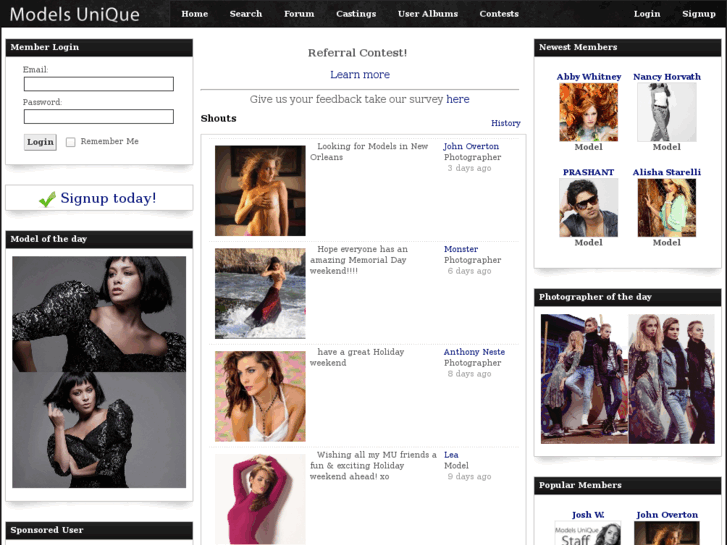Open Shouts History link
The width and height of the screenshot is (727, 545).
(506, 123)
